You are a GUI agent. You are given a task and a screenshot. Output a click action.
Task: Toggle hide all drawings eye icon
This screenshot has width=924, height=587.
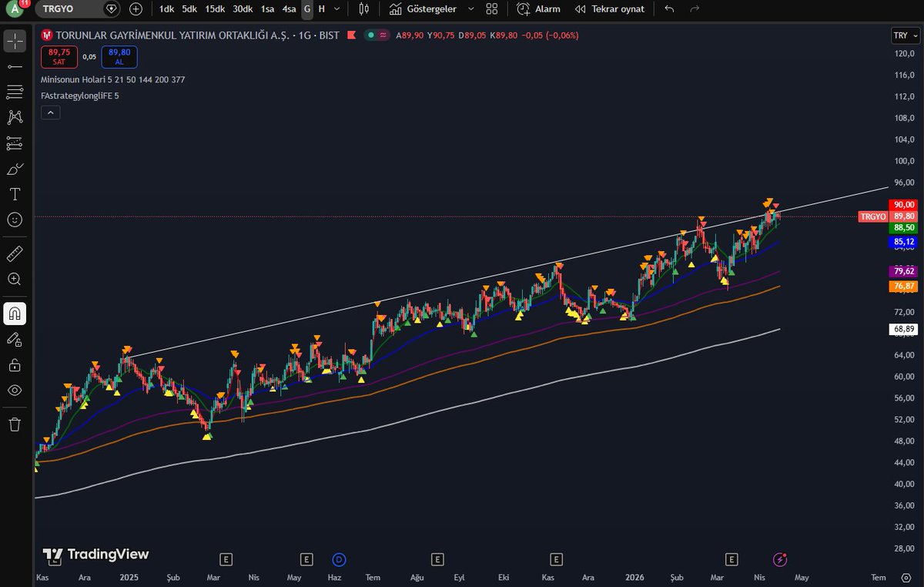pos(15,390)
